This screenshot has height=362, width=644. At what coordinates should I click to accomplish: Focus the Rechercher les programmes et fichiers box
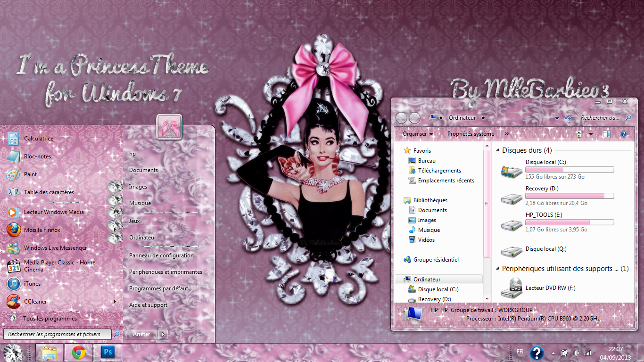(58, 334)
